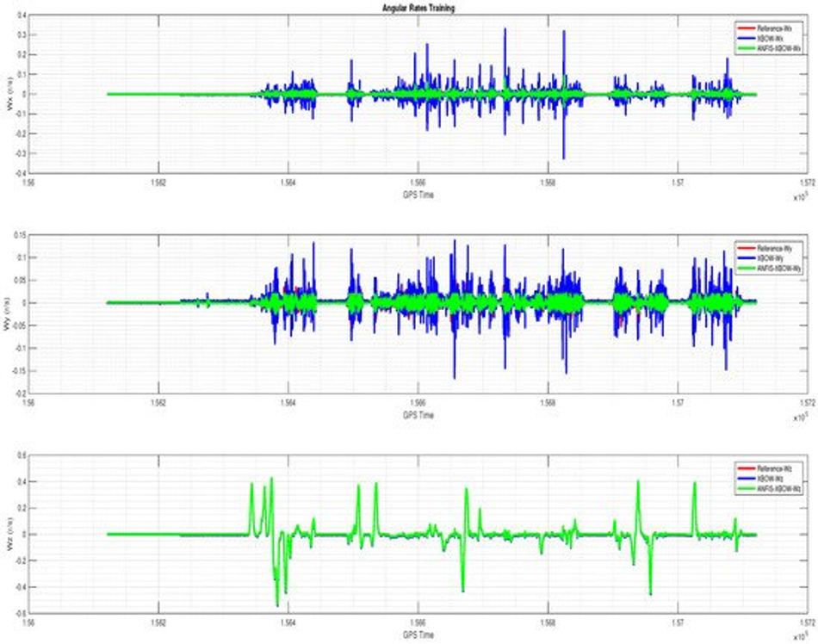Click the GPS Time label under top plot
818x644 pixels.
[418, 195]
